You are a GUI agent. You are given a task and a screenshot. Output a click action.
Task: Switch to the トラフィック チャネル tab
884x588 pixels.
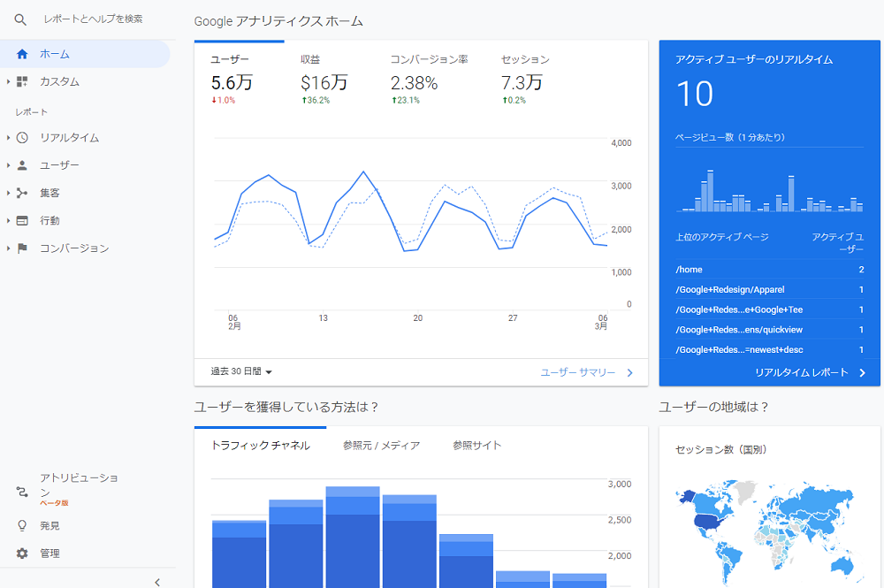260,446
